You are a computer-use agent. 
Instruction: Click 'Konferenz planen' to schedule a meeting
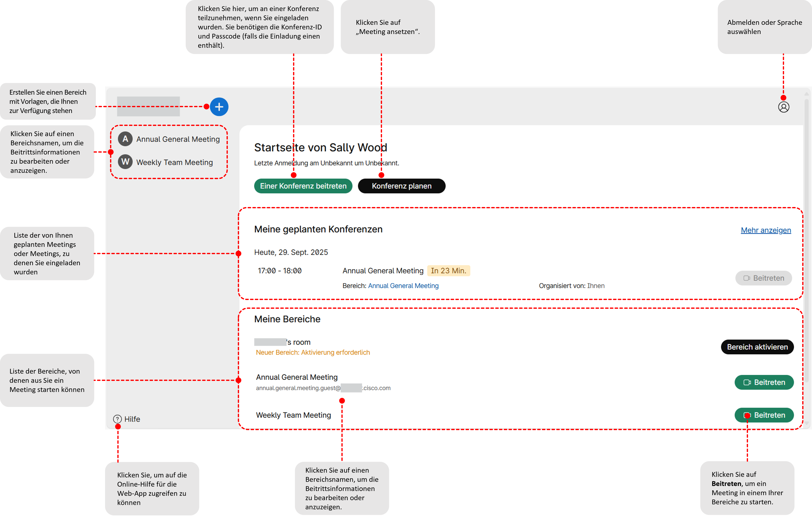tap(401, 186)
